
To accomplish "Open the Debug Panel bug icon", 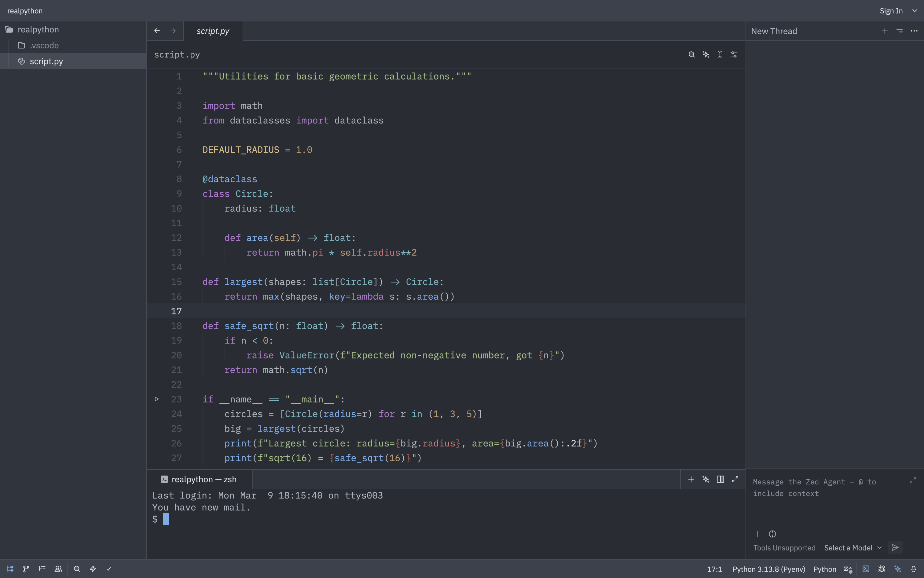I will tap(882, 569).
